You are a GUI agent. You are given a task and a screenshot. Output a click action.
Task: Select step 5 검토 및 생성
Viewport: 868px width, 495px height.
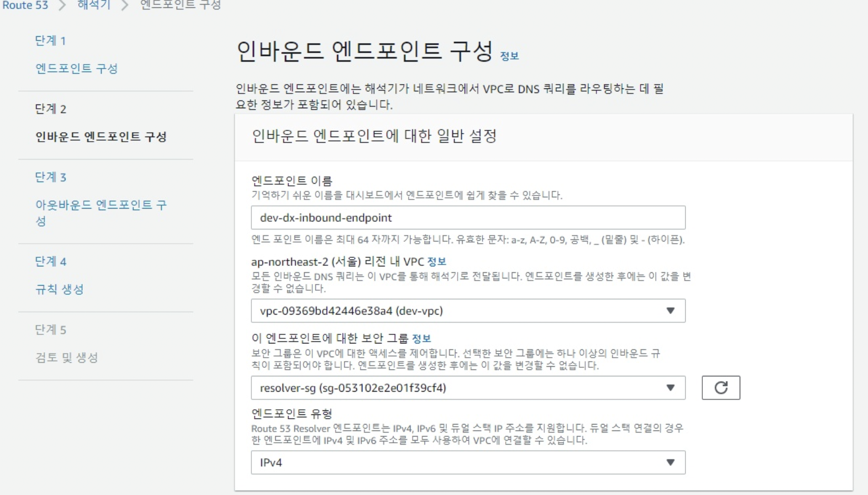[67, 357]
